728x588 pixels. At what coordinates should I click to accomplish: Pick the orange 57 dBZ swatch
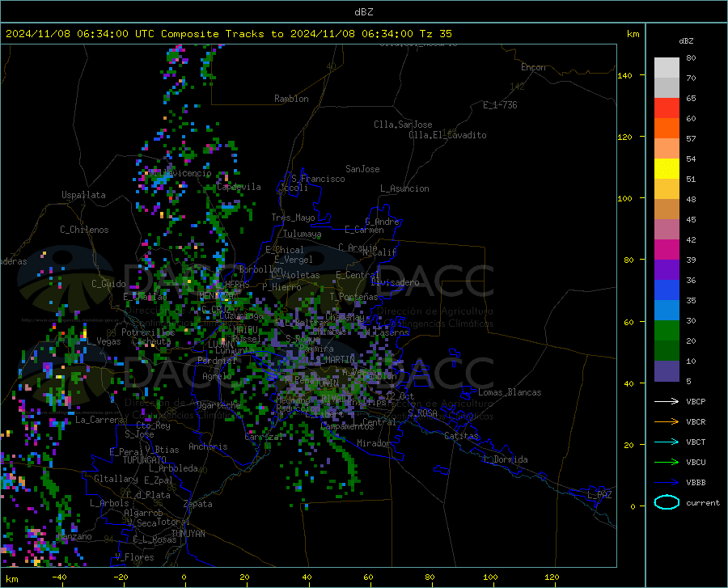point(667,129)
